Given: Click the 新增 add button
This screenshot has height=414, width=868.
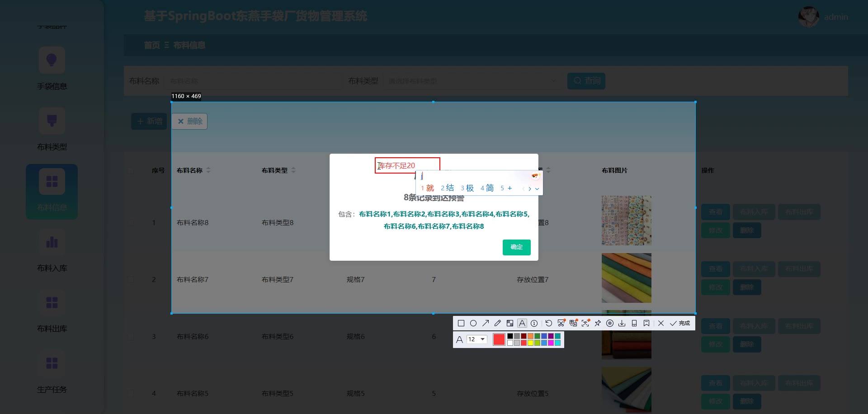Looking at the screenshot, I should point(149,121).
